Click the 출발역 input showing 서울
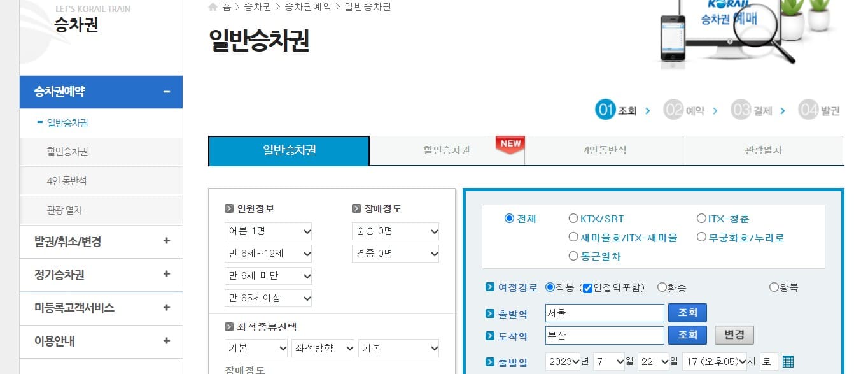Viewport: 868px width, 374px height. click(x=605, y=312)
